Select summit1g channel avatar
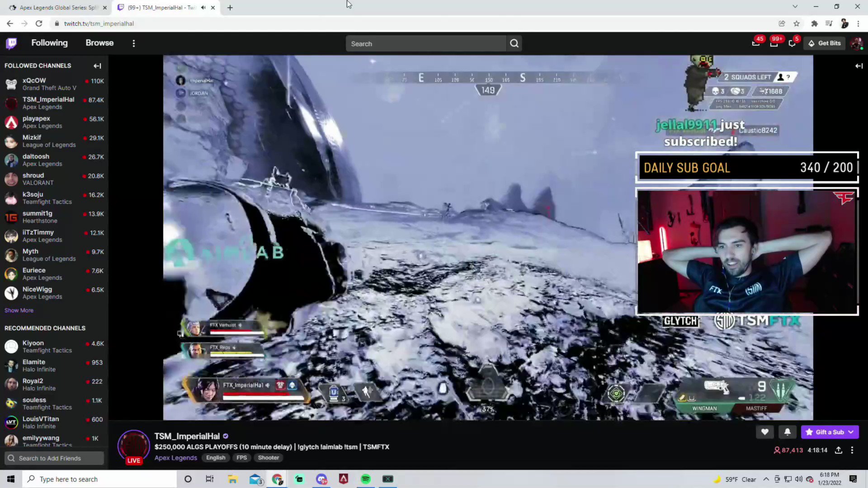 [11, 217]
